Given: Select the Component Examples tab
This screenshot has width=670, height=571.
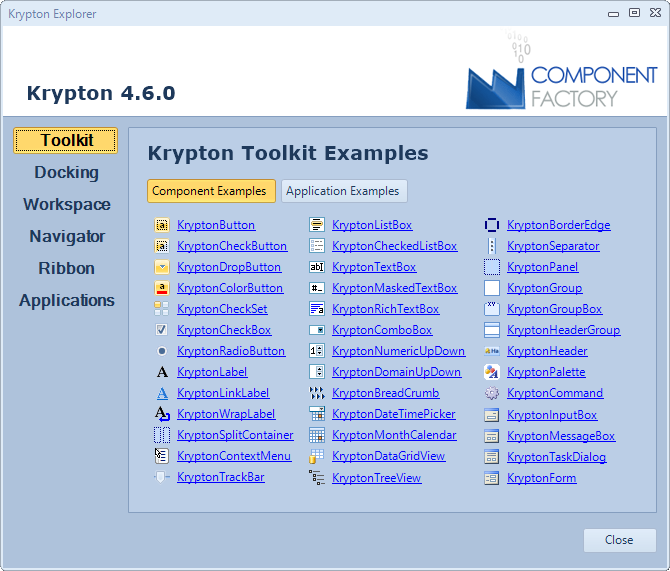Looking at the screenshot, I should coord(209,191).
